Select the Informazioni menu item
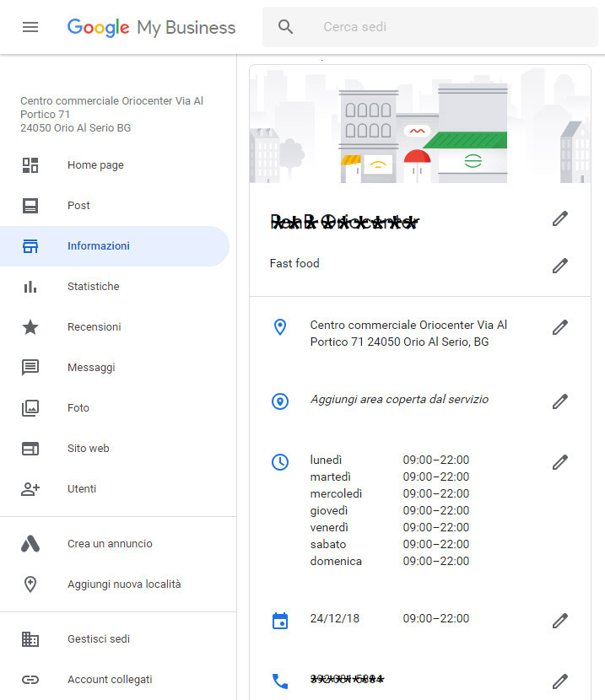Viewport: 605px width, 700px height. coord(115,246)
